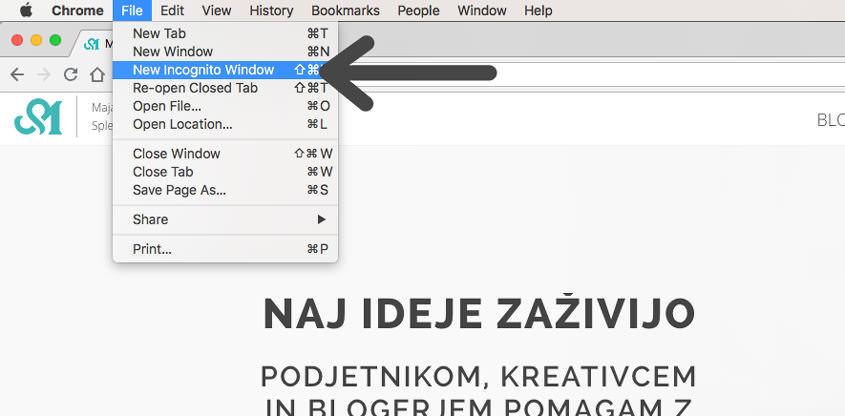
Task: Expand the Share submenu
Action: [225, 219]
